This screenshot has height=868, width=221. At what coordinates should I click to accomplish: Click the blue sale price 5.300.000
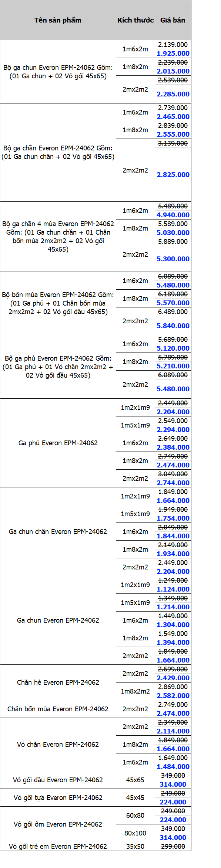(x=173, y=259)
